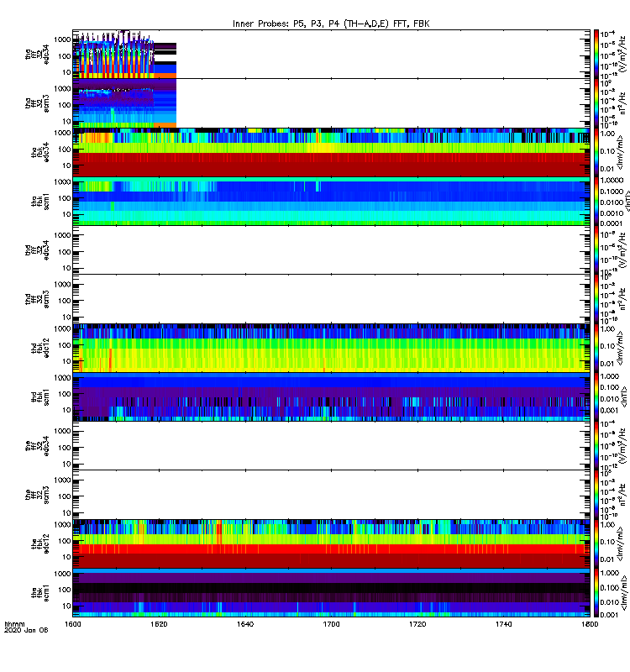
Task: Click the 1620 time axis label
Action: [159, 624]
